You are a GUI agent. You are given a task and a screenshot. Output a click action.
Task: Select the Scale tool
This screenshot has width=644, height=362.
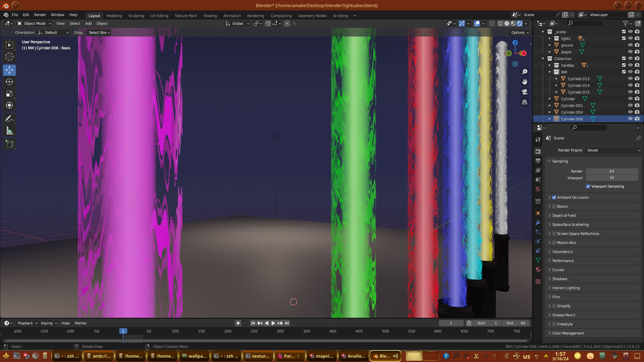click(9, 94)
